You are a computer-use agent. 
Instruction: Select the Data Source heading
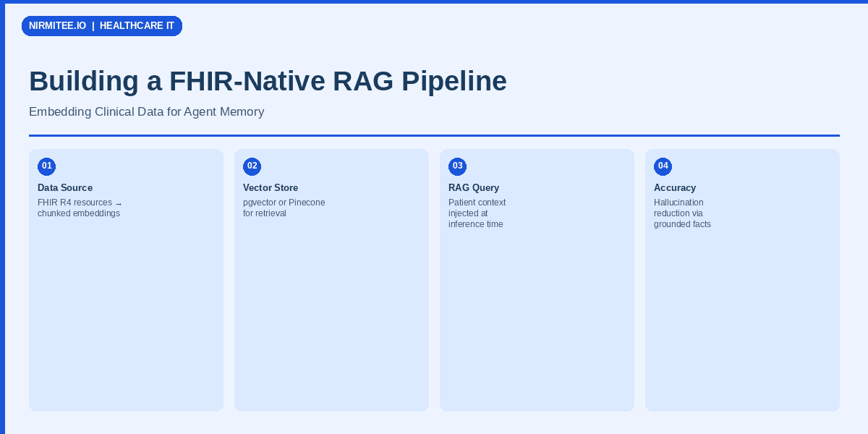point(65,188)
